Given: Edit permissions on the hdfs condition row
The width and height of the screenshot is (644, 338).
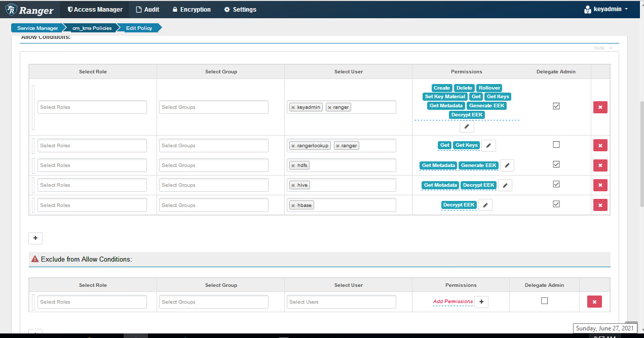Looking at the screenshot, I should [x=507, y=165].
